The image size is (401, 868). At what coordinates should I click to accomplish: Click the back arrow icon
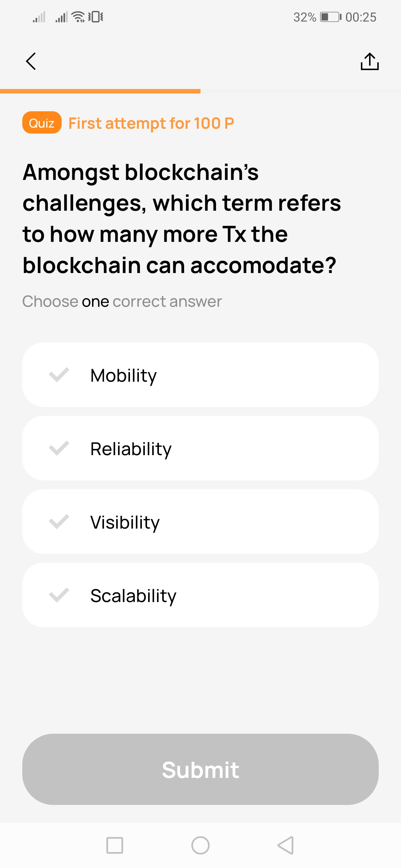(x=31, y=61)
